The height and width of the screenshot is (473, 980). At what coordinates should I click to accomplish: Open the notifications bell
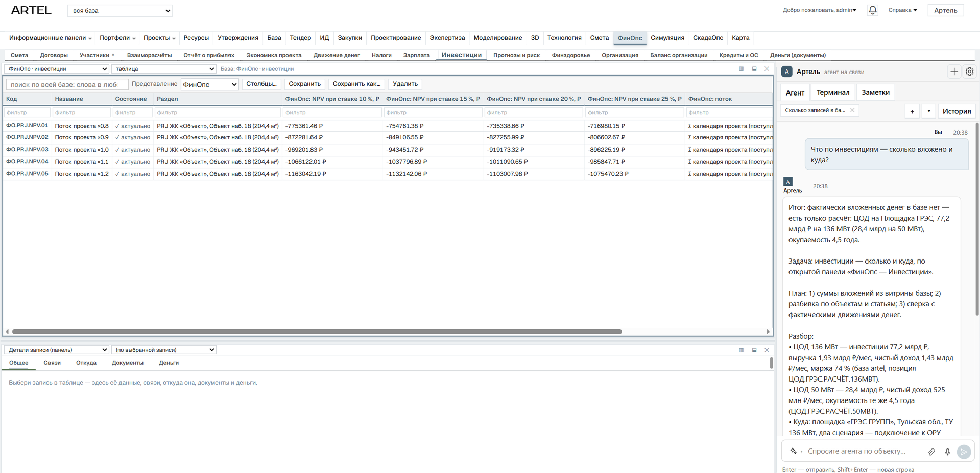(x=873, y=10)
